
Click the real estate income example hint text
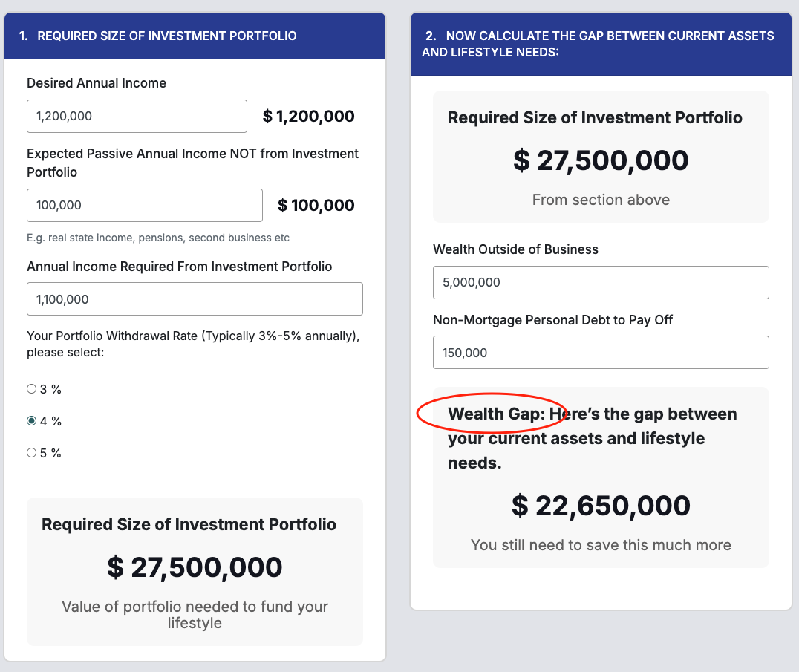pos(158,238)
